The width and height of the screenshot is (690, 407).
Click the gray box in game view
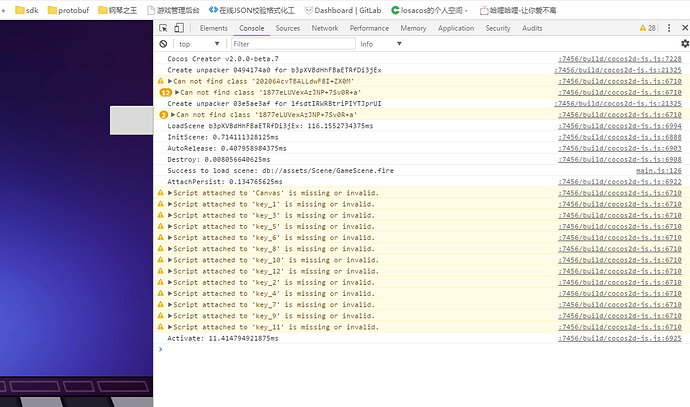point(132,120)
